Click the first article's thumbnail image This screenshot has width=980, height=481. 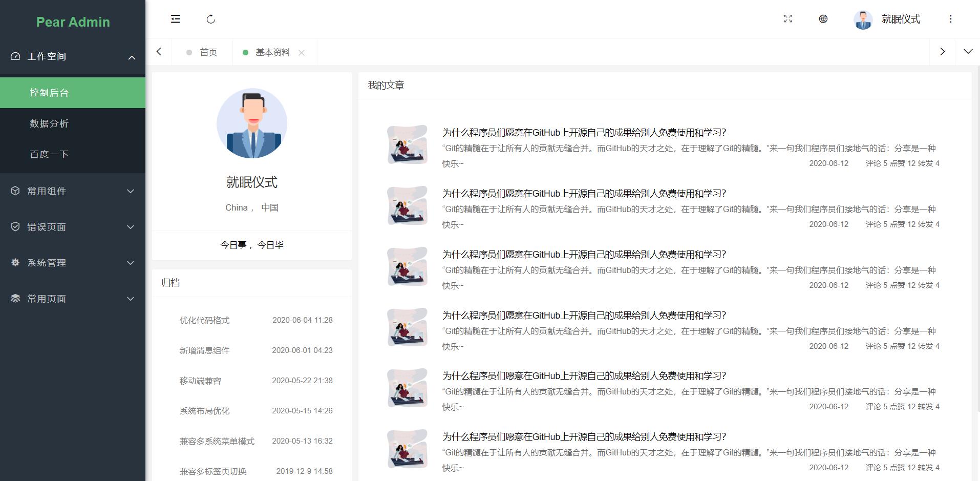coord(407,144)
